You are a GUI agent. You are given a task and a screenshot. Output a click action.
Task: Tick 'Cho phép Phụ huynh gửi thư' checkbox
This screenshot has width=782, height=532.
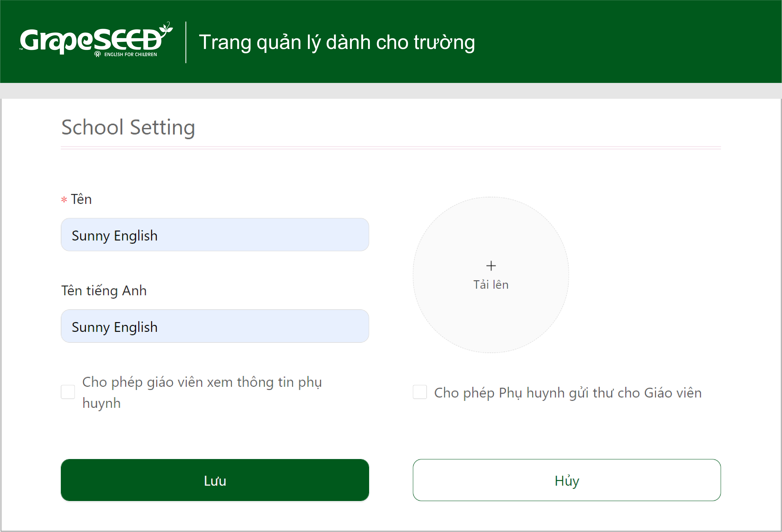tap(420, 392)
